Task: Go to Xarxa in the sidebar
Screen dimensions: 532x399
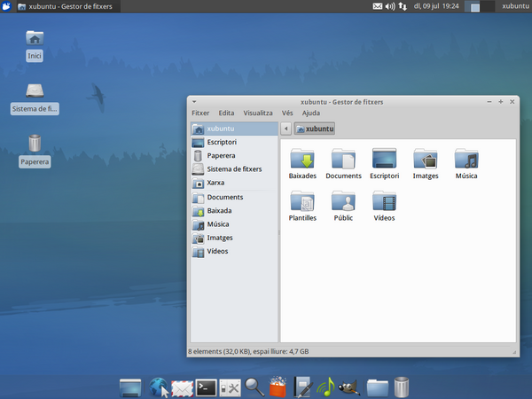Action: (215, 183)
